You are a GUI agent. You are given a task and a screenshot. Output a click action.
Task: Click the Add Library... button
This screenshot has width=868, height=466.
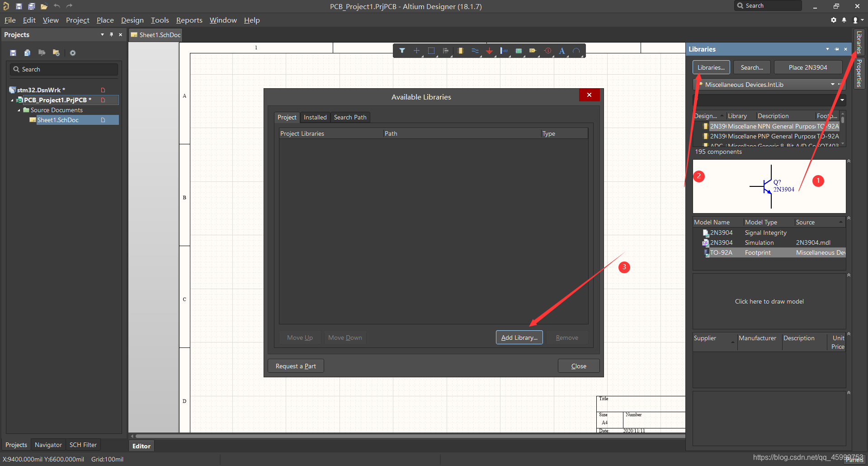(519, 338)
